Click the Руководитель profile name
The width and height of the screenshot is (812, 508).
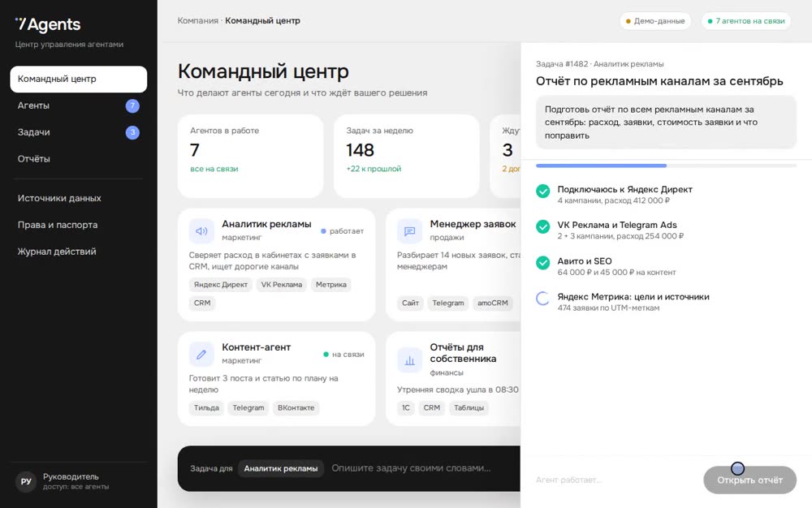click(71, 476)
